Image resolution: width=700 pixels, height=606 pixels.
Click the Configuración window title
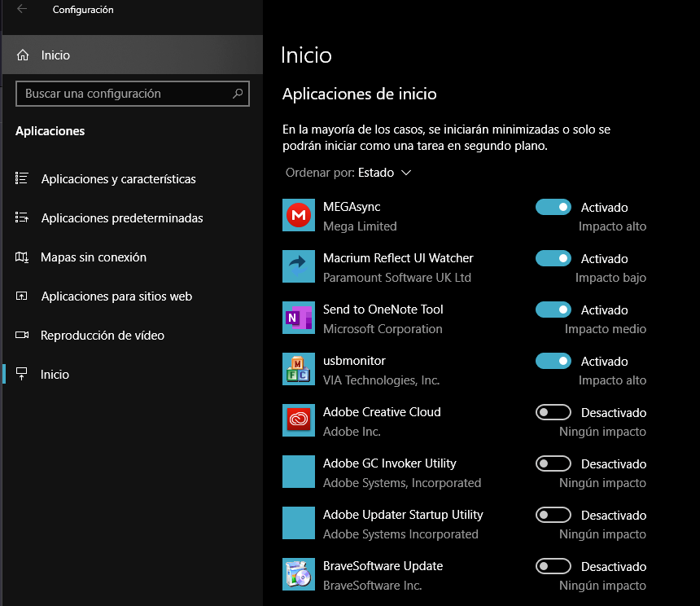[x=83, y=10]
